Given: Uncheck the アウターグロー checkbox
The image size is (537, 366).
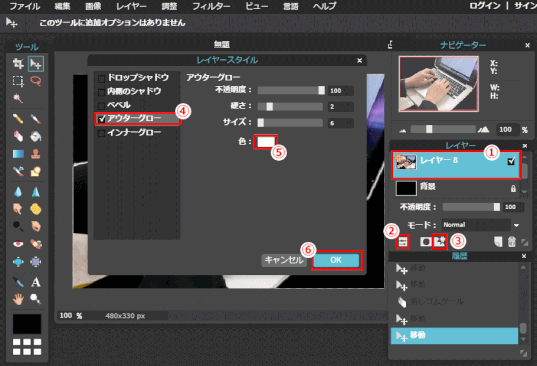Looking at the screenshot, I should click(101, 119).
